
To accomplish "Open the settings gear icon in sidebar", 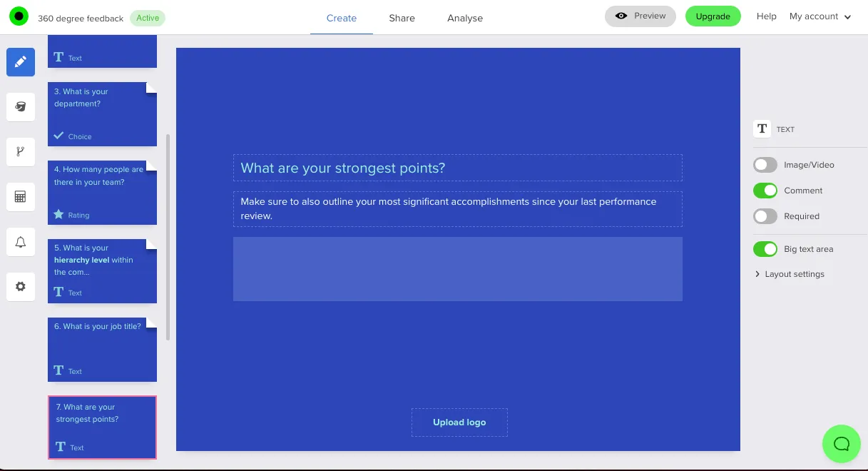I will [x=21, y=286].
